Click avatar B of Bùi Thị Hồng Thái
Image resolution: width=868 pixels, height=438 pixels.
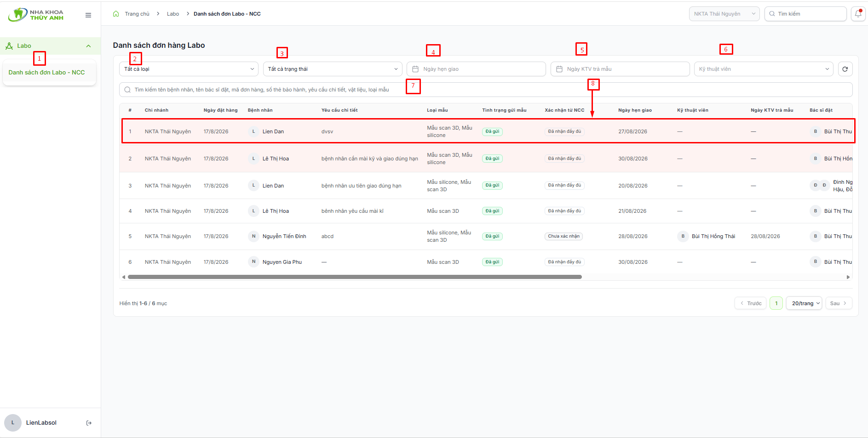pyautogui.click(x=683, y=236)
